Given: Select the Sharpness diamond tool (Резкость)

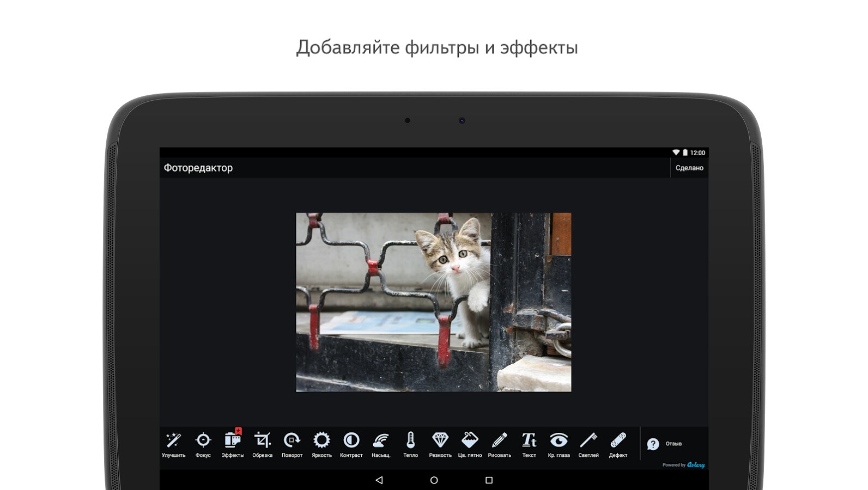Looking at the screenshot, I should pos(440,444).
